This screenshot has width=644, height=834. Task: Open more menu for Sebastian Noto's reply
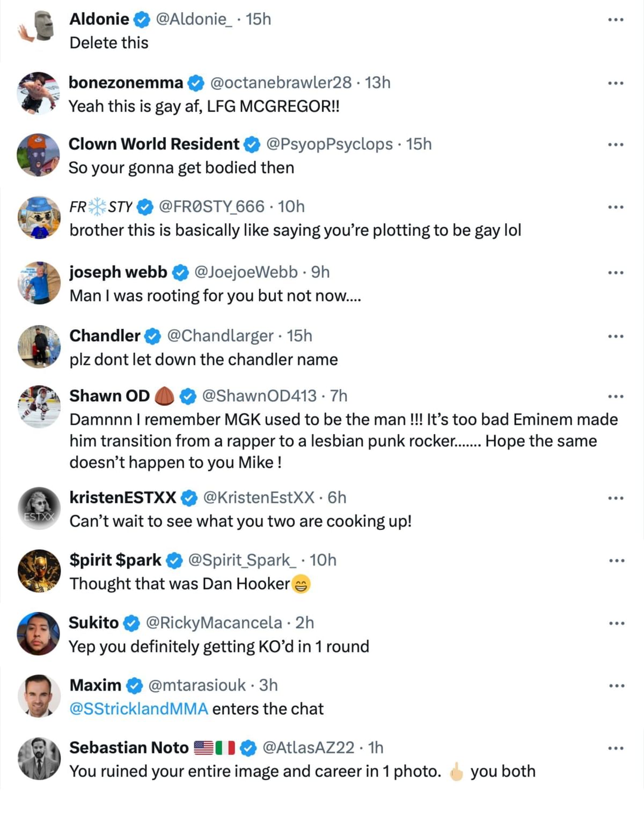[616, 748]
